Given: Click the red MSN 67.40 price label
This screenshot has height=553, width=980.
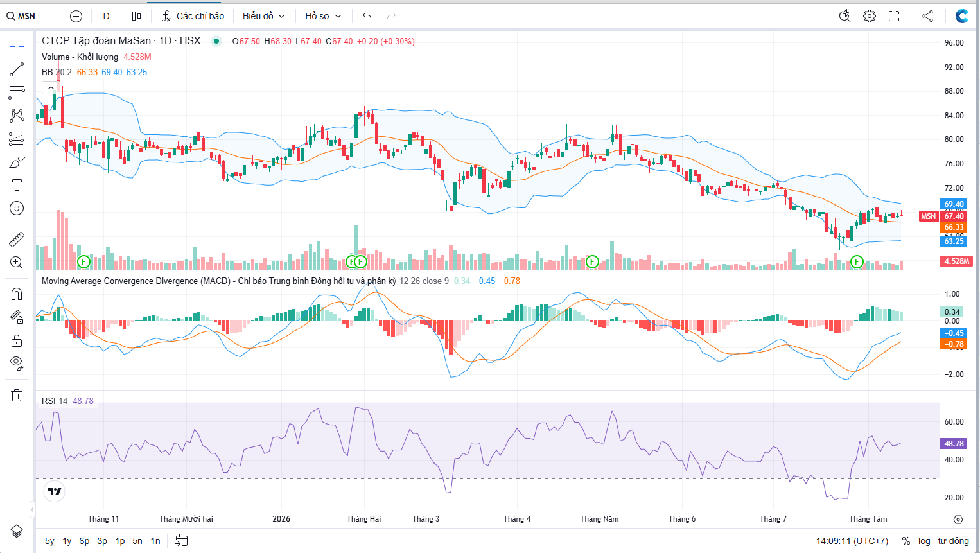Looking at the screenshot, I should [x=943, y=216].
